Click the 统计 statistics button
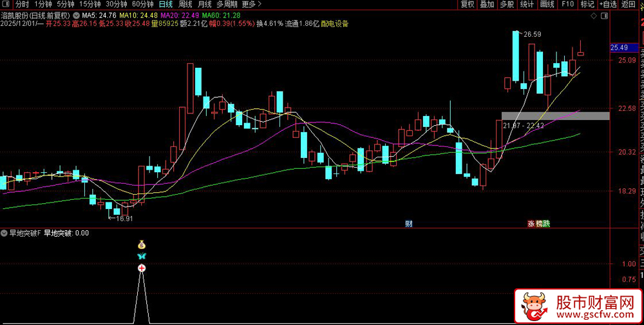This screenshot has height=325, width=644. [527, 5]
